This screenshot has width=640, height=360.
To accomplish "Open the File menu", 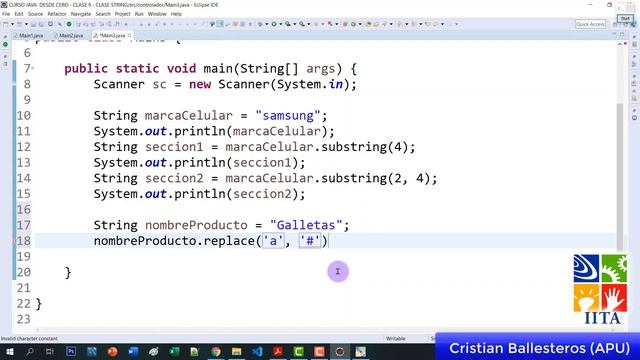I will tap(6, 14).
